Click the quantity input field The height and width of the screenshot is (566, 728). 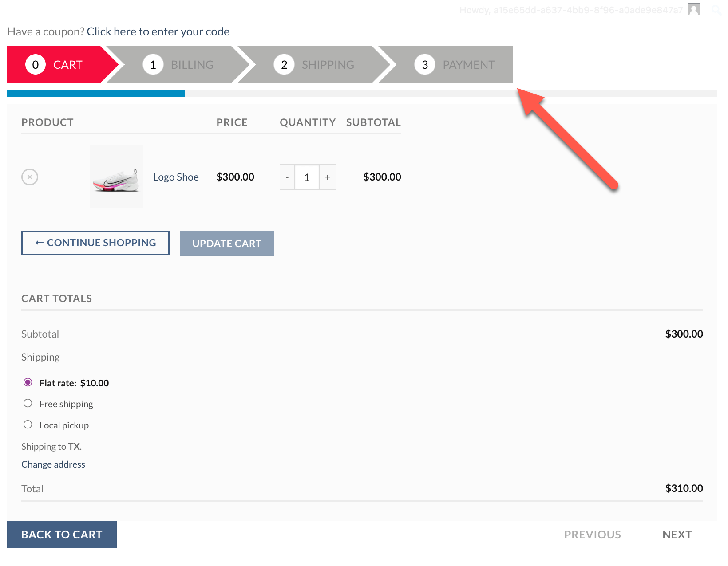coord(307,177)
